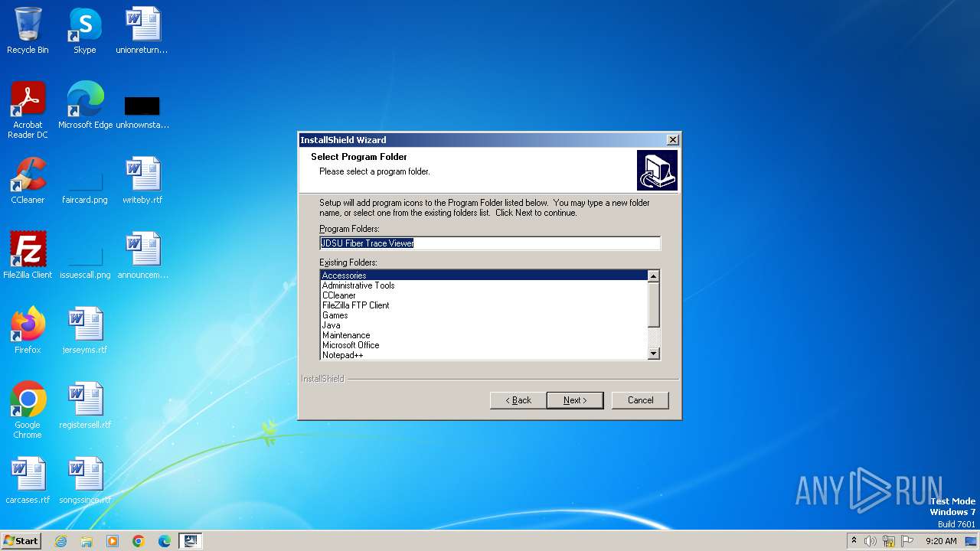Select the announcem document icon
980x551 pixels.
[x=142, y=256]
